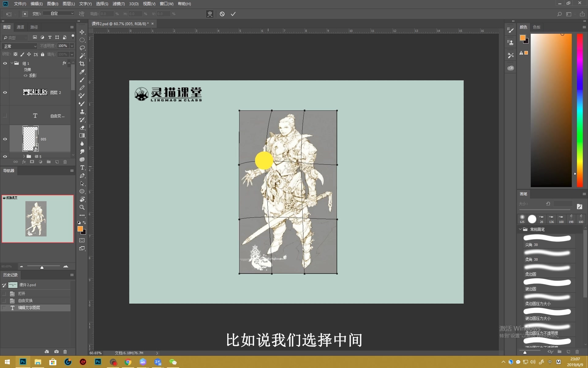
Task: Toggle Quick Mask mode
Action: point(82,240)
